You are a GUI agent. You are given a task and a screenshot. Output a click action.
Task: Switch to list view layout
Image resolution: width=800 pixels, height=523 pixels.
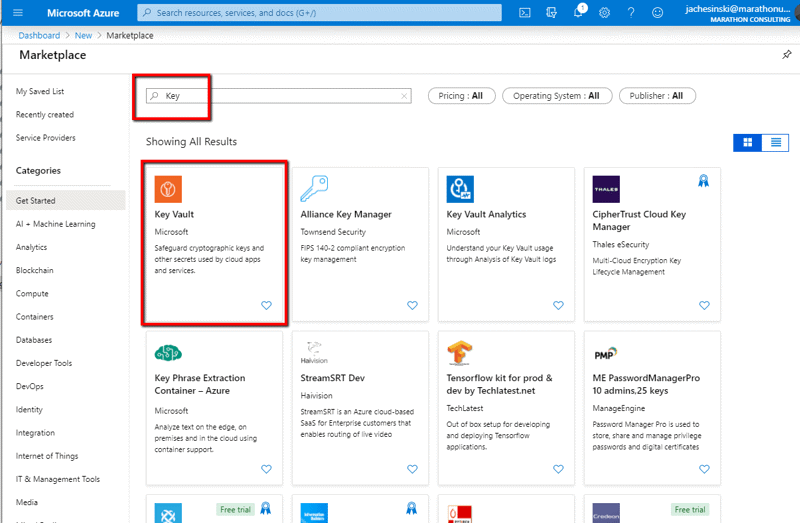tap(776, 142)
